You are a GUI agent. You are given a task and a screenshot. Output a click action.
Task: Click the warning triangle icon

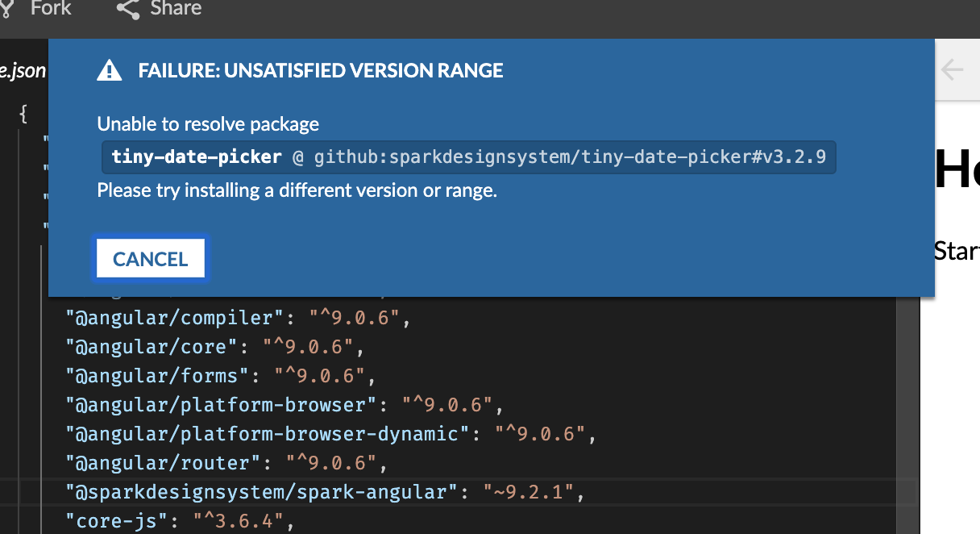(109, 70)
